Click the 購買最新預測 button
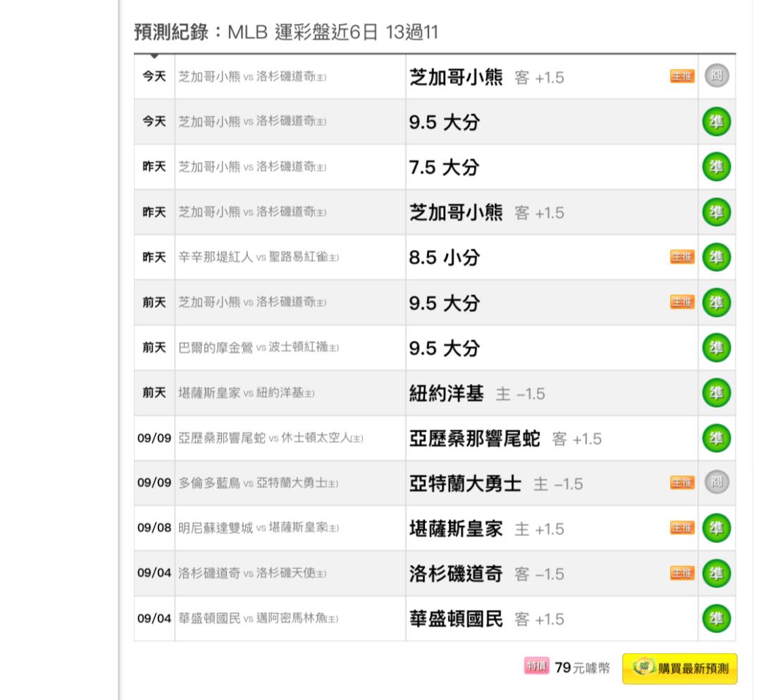This screenshot has width=761, height=700. pyautogui.click(x=680, y=668)
